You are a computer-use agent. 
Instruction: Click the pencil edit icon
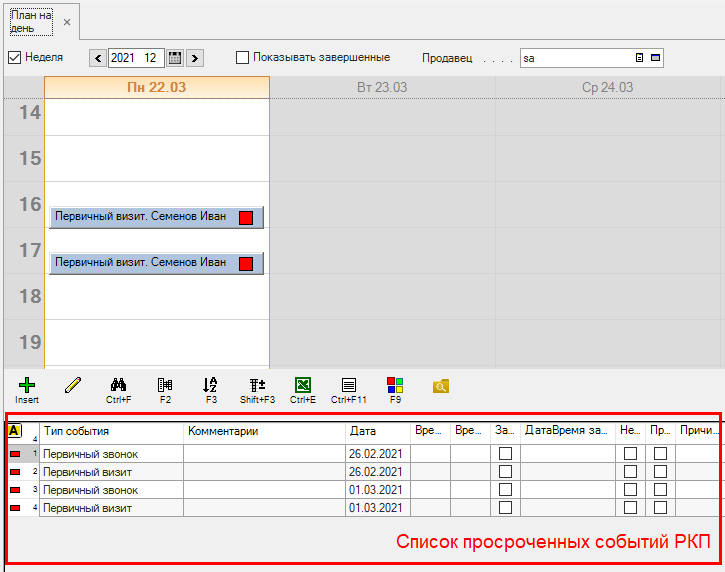[73, 385]
